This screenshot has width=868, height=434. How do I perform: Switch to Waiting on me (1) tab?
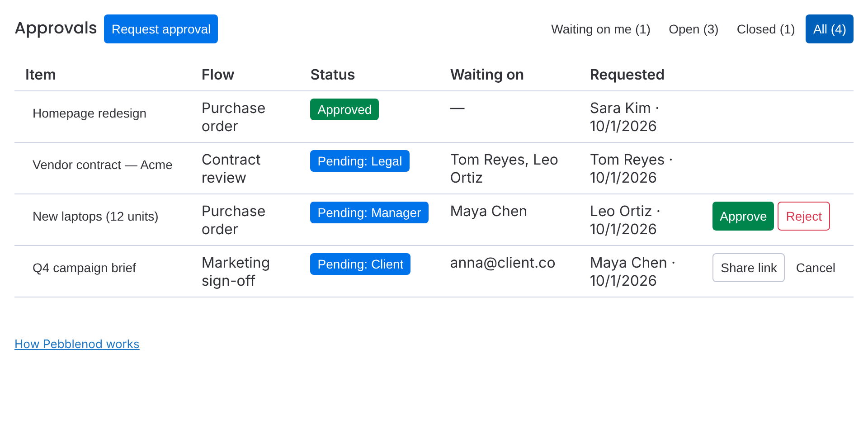pos(600,29)
